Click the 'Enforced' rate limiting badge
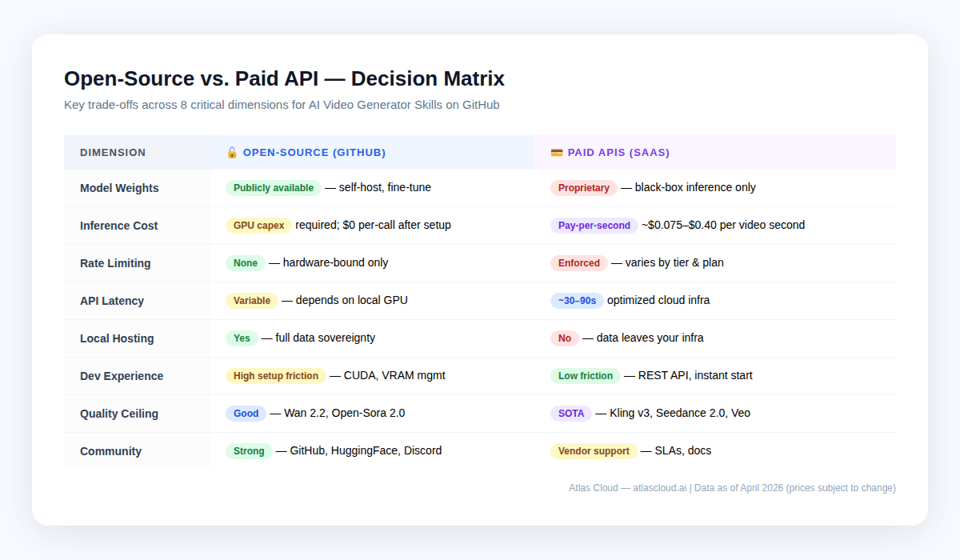 (x=578, y=263)
